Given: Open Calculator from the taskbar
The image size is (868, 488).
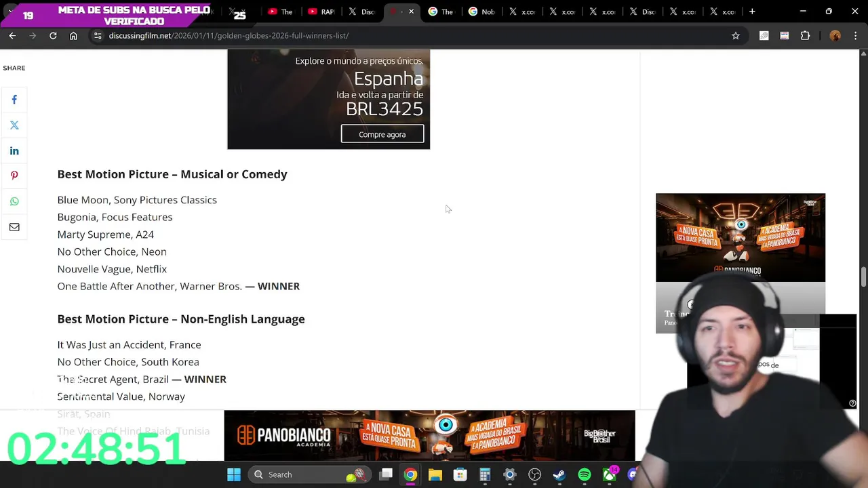Looking at the screenshot, I should [x=485, y=474].
